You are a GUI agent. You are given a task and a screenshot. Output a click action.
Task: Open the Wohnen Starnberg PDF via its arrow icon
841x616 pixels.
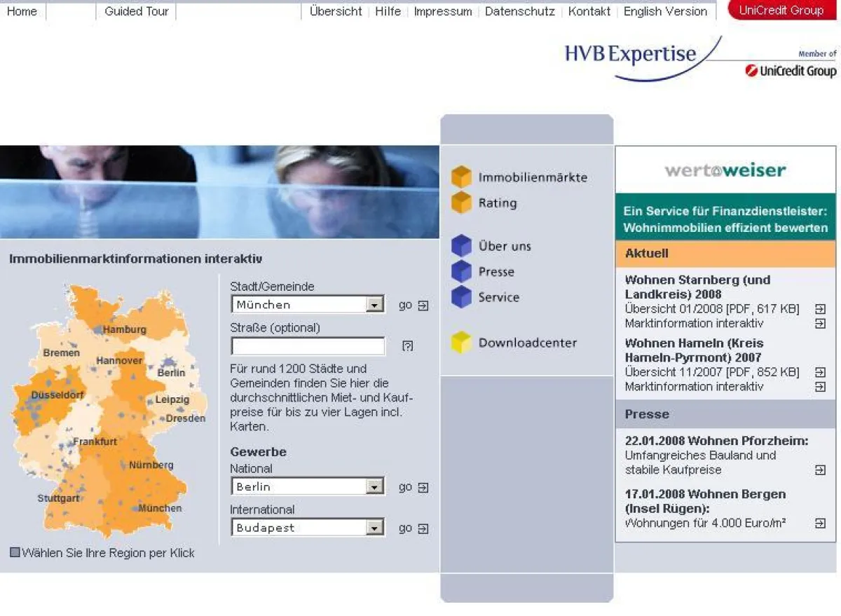pyautogui.click(x=820, y=308)
